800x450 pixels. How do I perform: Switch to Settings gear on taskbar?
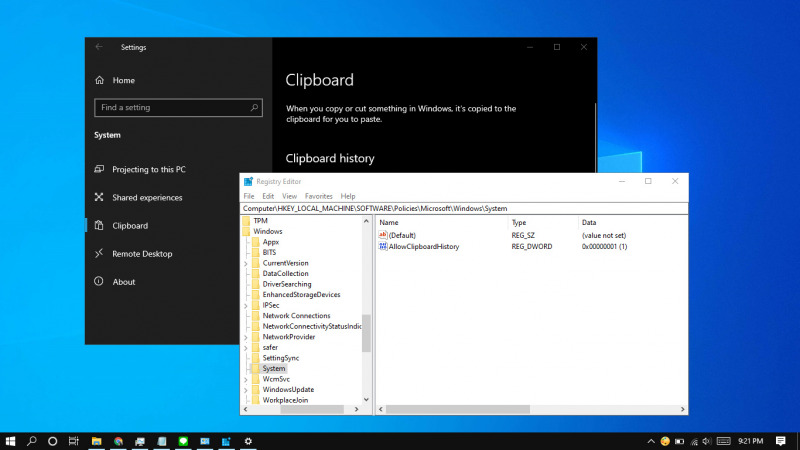[248, 441]
